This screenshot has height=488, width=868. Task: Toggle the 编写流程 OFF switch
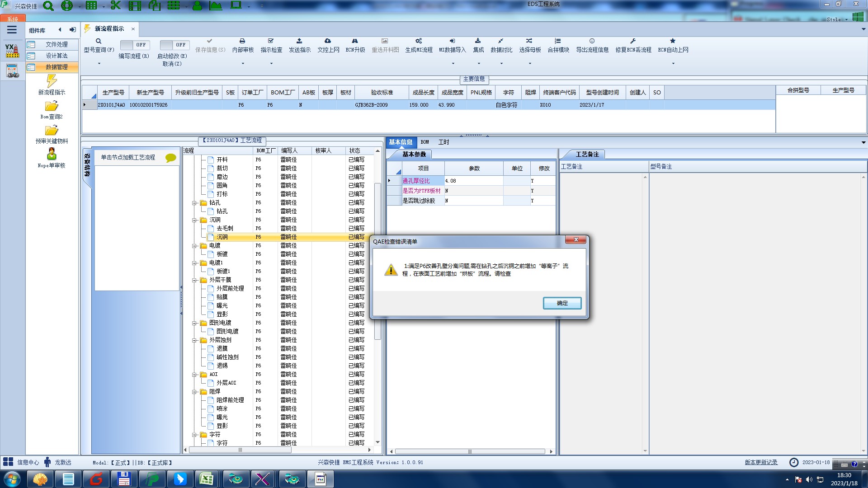pos(134,45)
